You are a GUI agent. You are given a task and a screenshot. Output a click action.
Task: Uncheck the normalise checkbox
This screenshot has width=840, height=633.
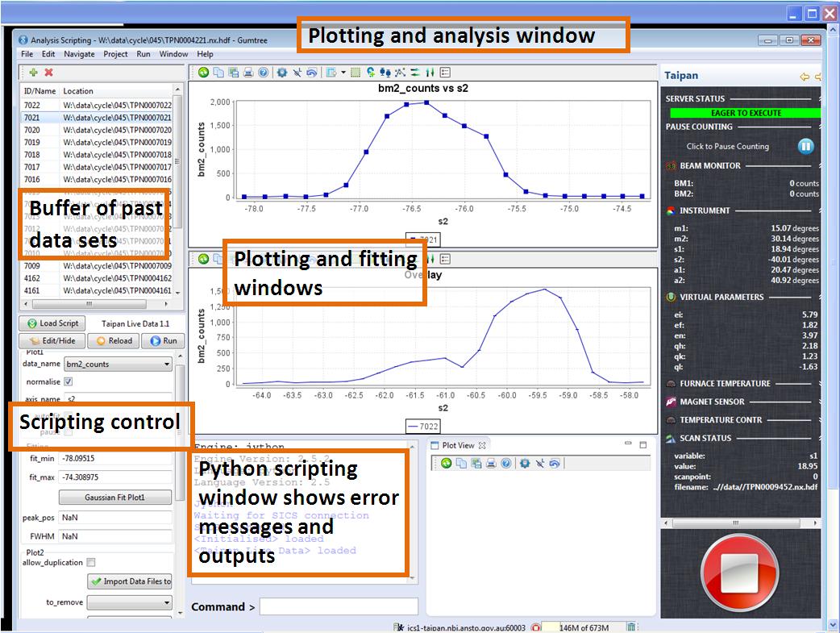point(68,381)
